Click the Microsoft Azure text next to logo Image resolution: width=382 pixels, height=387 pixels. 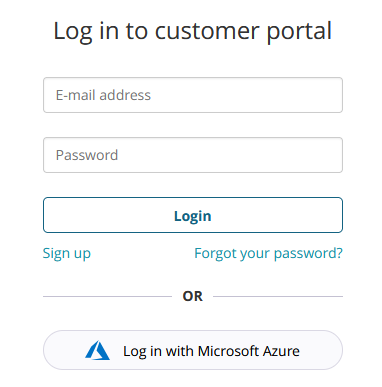(x=249, y=351)
